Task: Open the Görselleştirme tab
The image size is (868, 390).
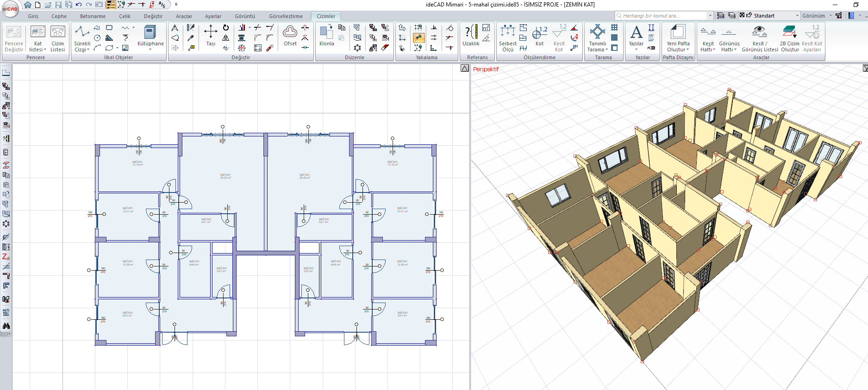Action: (x=286, y=16)
